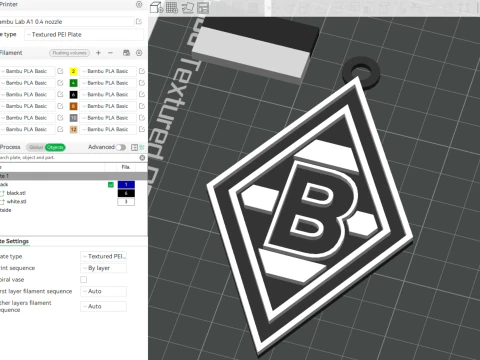480x360 pixels.
Task: Open Bambu PLA Basic dropdown for filament 2
Action: (x=108, y=71)
